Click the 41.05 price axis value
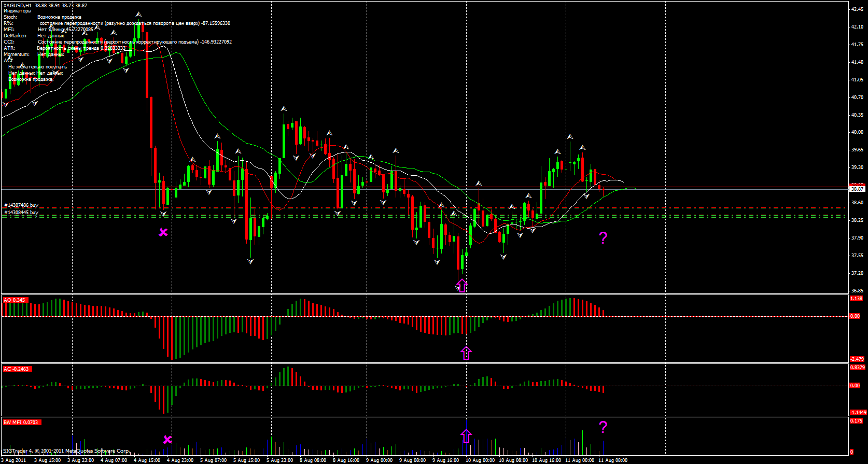 [857, 80]
